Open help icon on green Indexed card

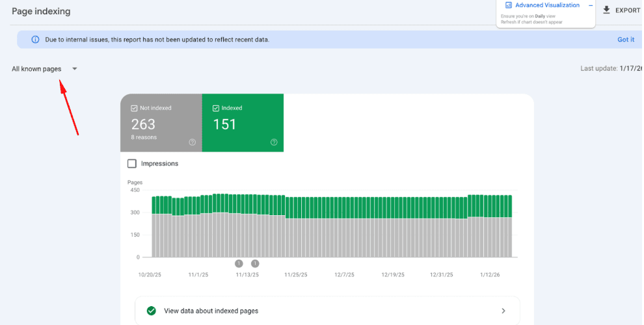274,142
